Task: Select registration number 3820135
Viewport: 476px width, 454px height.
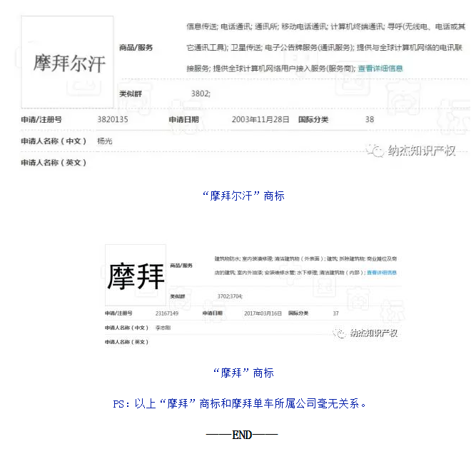Action: coord(113,119)
